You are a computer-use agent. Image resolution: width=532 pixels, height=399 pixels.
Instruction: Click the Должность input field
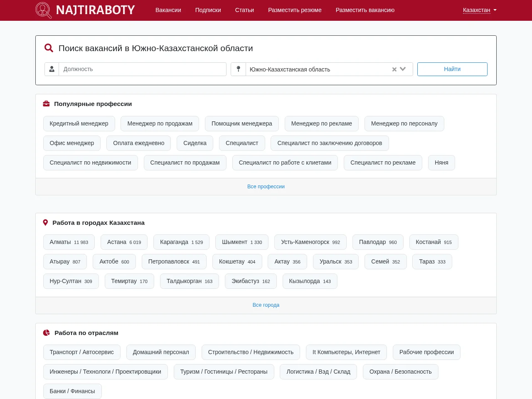[143, 69]
